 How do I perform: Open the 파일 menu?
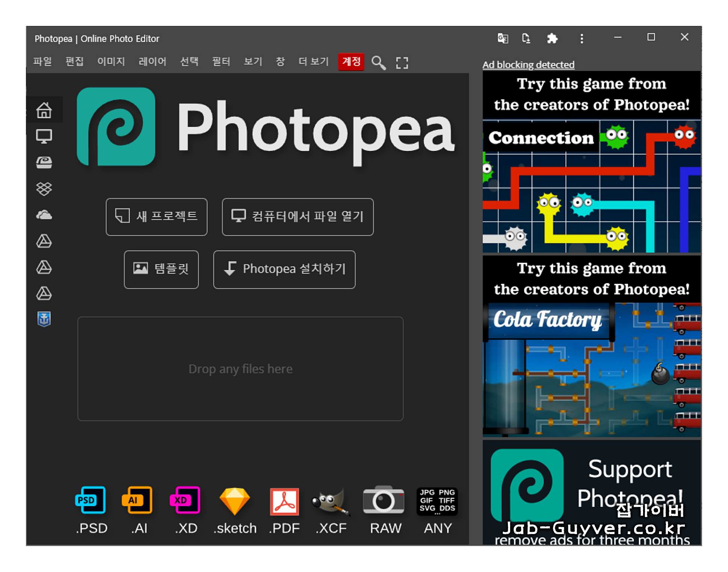[x=42, y=61]
